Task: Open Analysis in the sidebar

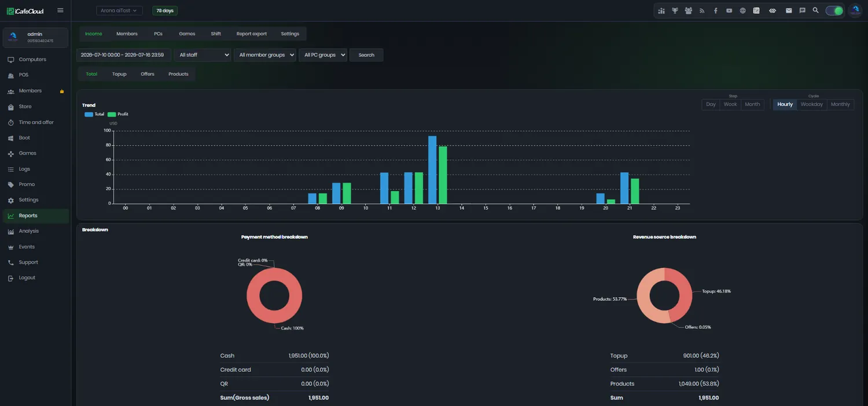Action: 35,231
